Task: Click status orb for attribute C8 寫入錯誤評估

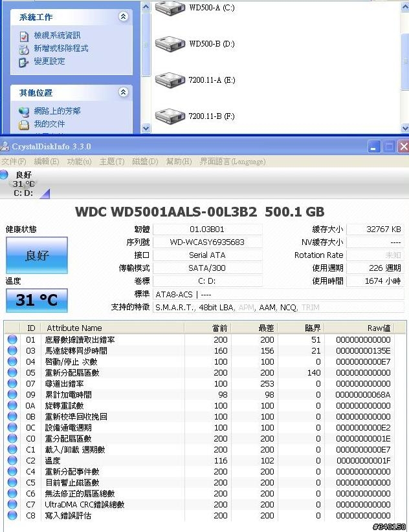Action: (12, 515)
